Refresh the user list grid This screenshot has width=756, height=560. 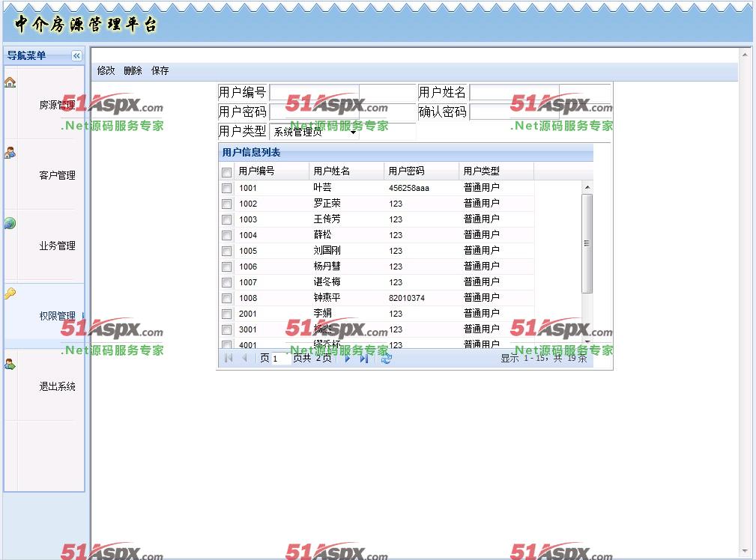(387, 359)
